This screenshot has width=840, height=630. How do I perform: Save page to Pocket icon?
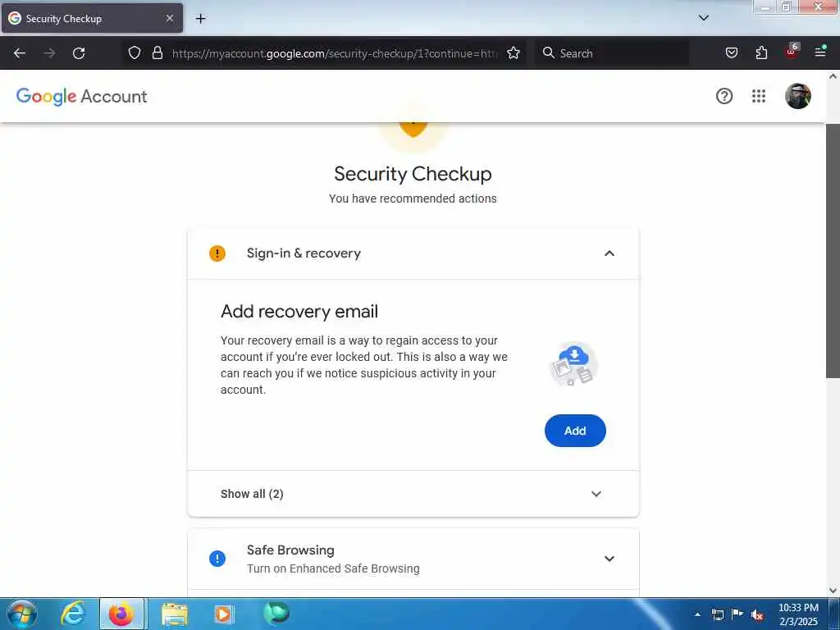(x=731, y=53)
